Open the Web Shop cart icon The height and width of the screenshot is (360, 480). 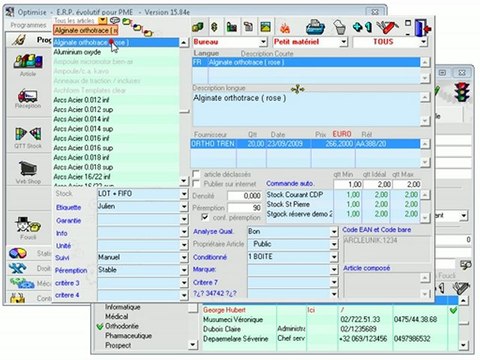[29, 169]
